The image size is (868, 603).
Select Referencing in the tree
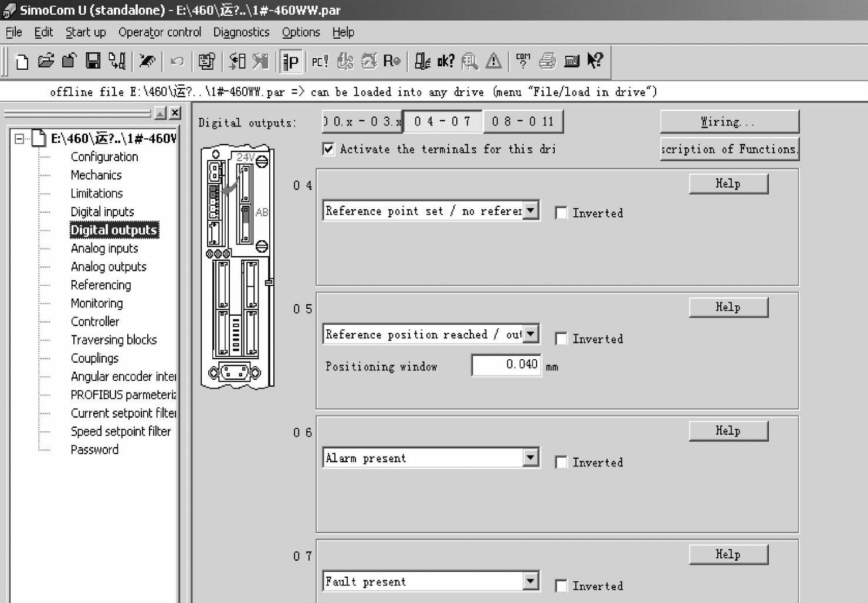click(x=101, y=285)
